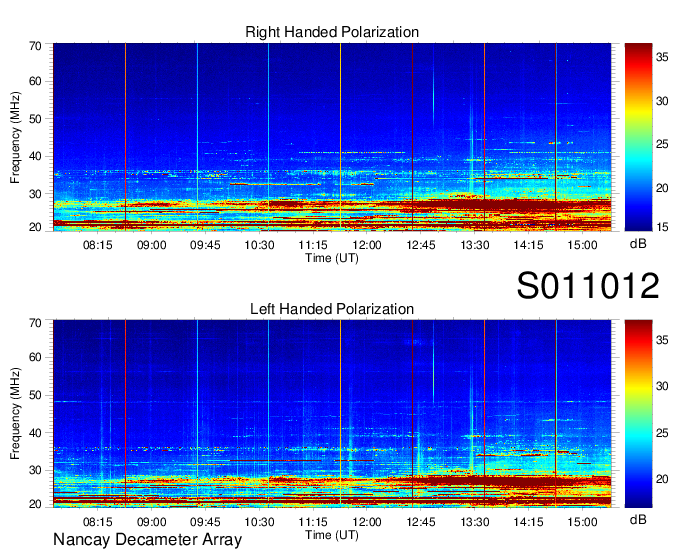Click "Time (UT)" label under the Left Handed plot
Screen dimensions: 680x552
pyautogui.click(x=332, y=535)
